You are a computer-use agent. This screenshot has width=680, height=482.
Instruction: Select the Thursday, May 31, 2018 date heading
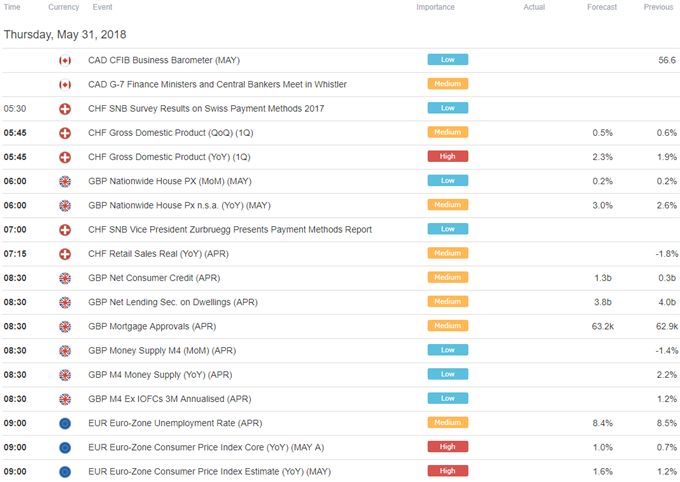(65, 35)
